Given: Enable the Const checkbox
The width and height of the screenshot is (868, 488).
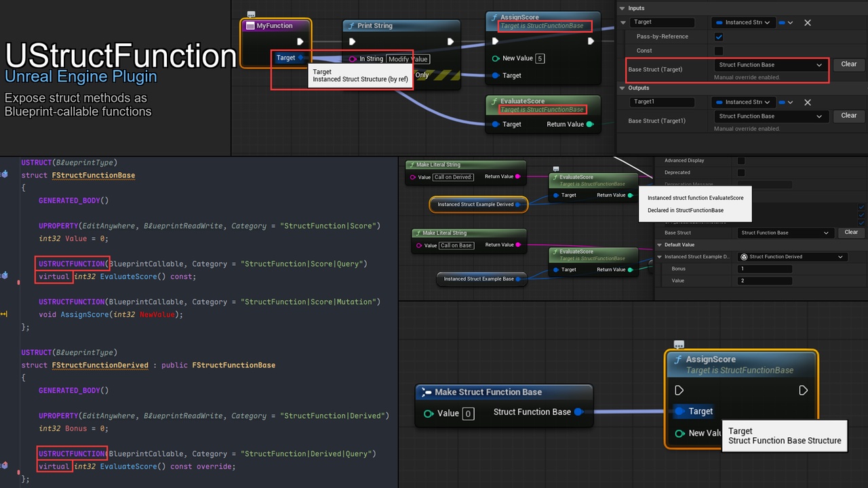Looking at the screenshot, I should tap(719, 51).
